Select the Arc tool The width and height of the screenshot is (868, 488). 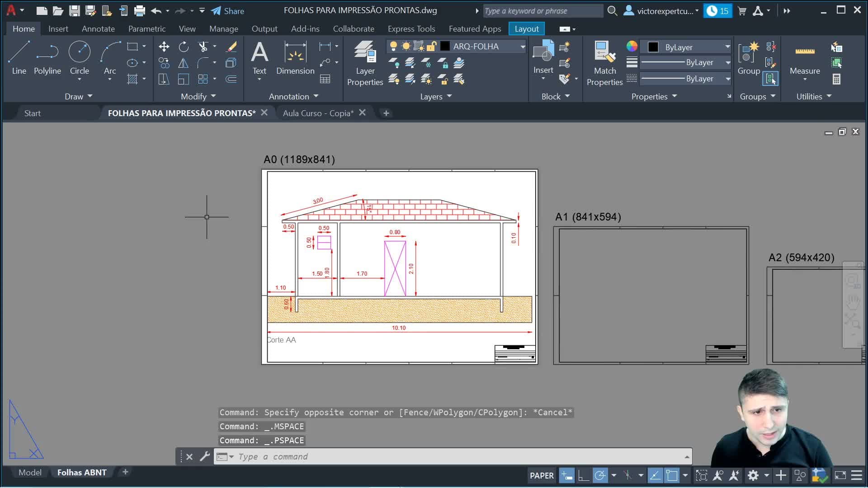[110, 57]
